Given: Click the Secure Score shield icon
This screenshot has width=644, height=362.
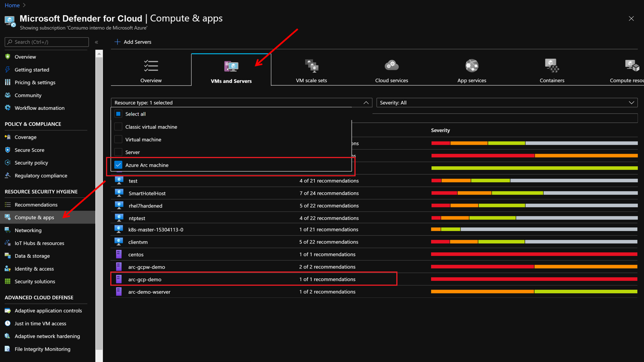Looking at the screenshot, I should click(8, 150).
